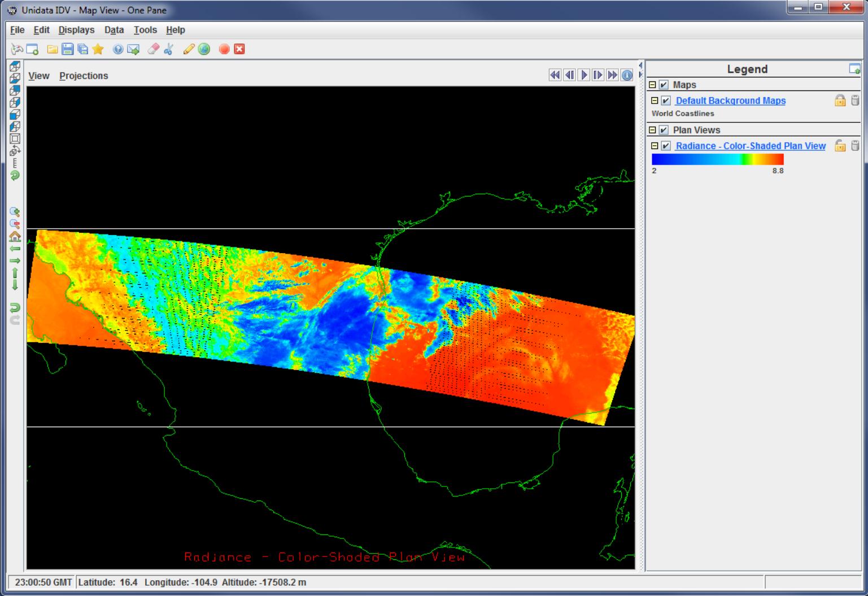Open the pencil drawing tool icon
Screen dimensions: 868x596
[x=189, y=49]
